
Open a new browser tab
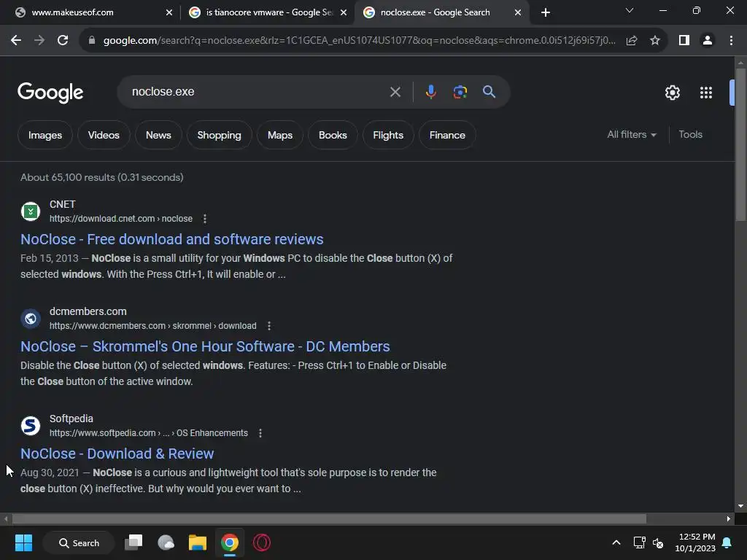point(546,12)
